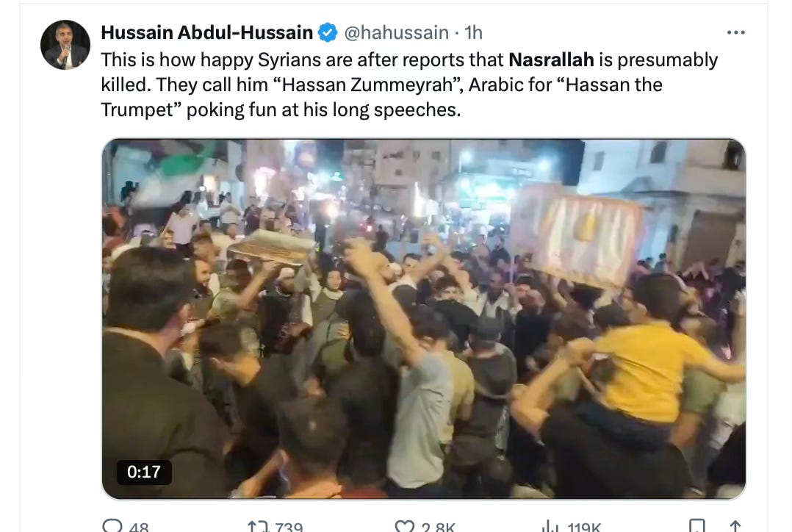
Task: Click the bold Nasrallah word in tweet
Action: coord(551,60)
